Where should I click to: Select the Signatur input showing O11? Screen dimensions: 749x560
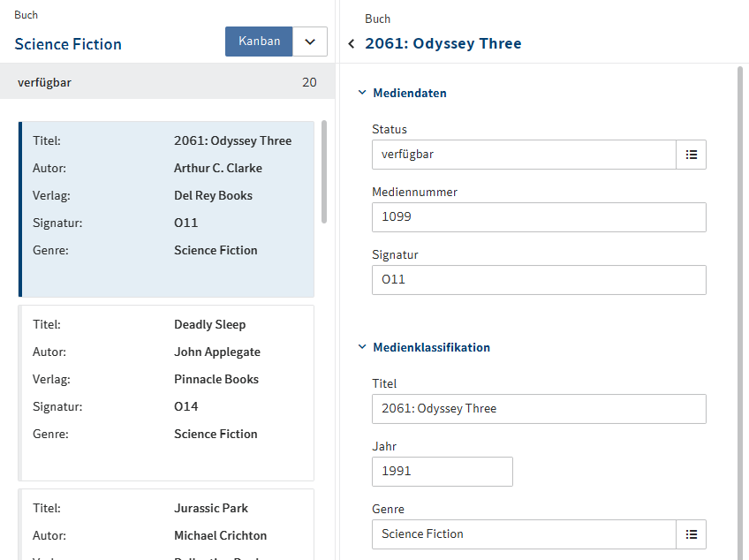tap(539, 280)
